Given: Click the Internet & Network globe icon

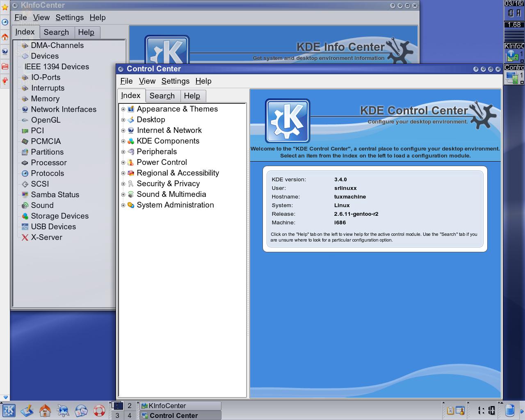Looking at the screenshot, I should pyautogui.click(x=131, y=130).
